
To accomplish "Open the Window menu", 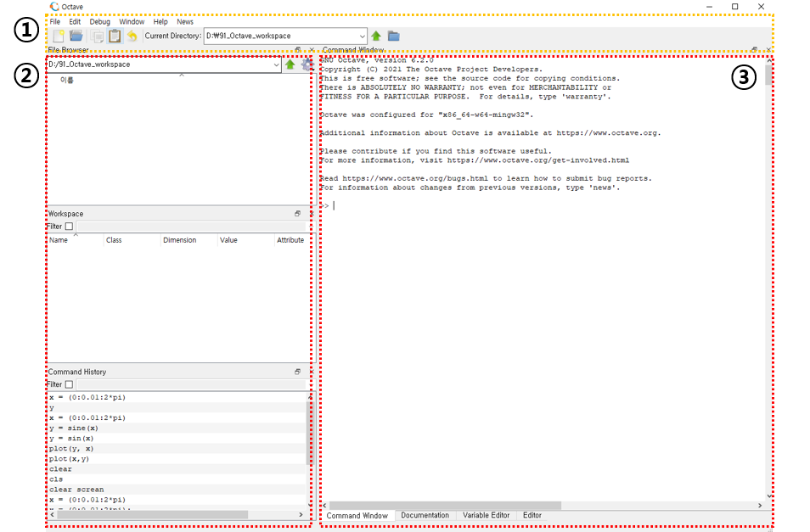I will [132, 22].
